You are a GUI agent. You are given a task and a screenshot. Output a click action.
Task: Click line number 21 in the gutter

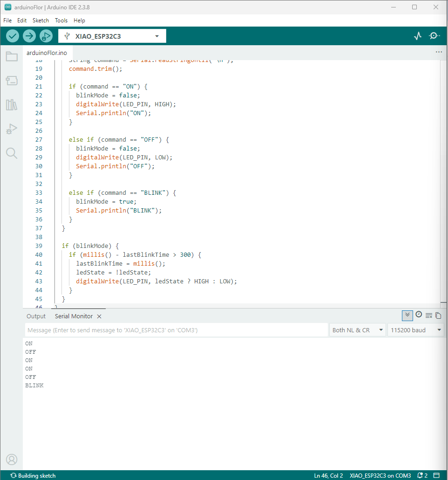coord(39,87)
